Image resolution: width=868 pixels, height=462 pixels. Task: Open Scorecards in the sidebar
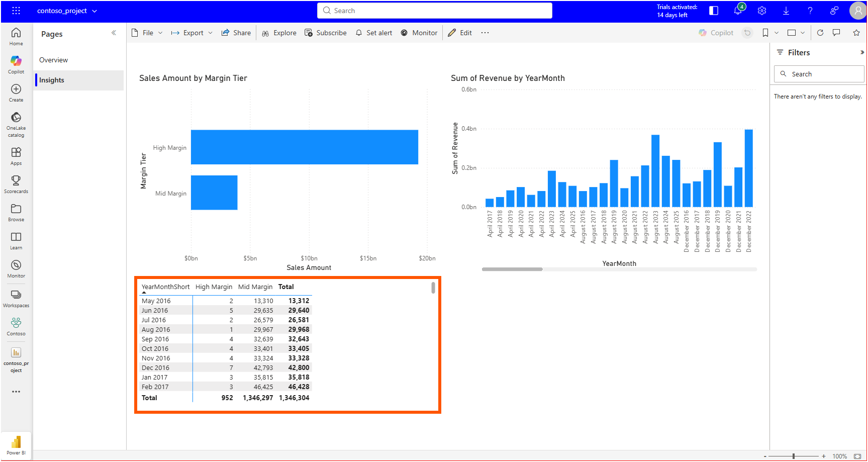[16, 184]
